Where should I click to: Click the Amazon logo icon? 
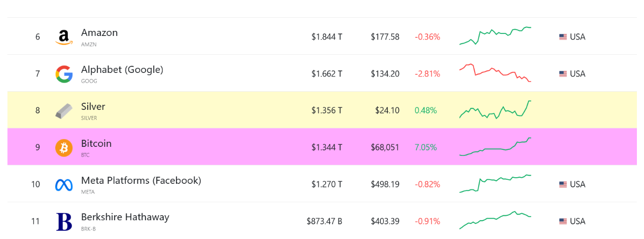click(64, 37)
